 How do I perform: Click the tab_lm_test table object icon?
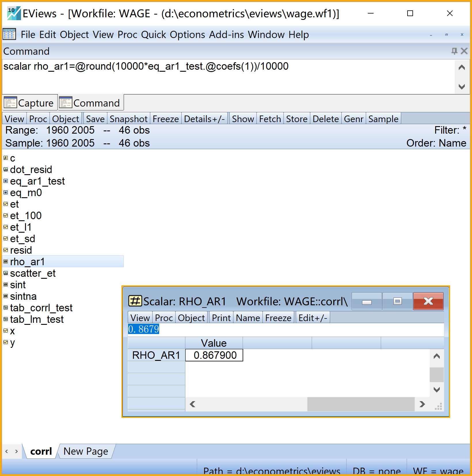pos(5,319)
